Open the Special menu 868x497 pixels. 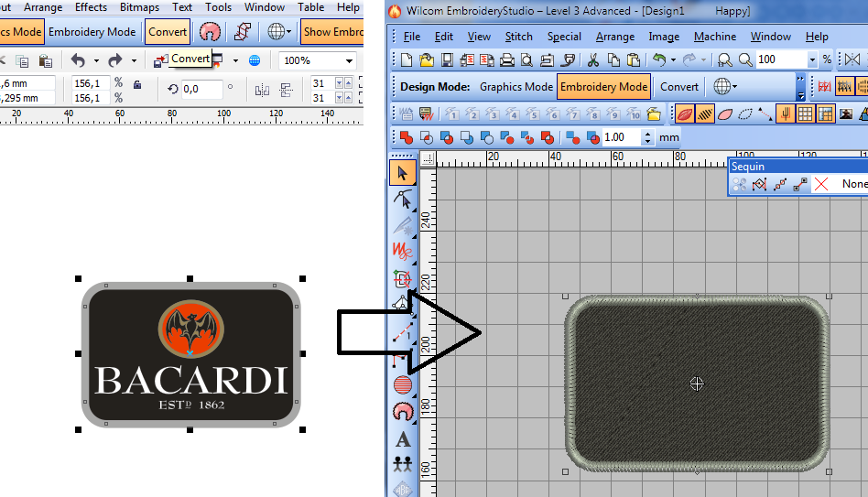pyautogui.click(x=564, y=37)
